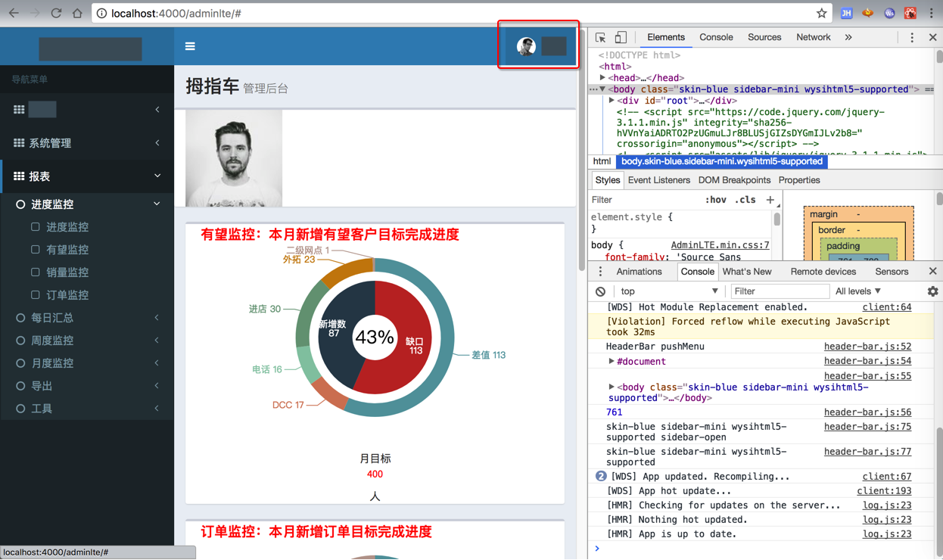Open the client:64 source link
The width and height of the screenshot is (943, 560).
[x=887, y=307]
